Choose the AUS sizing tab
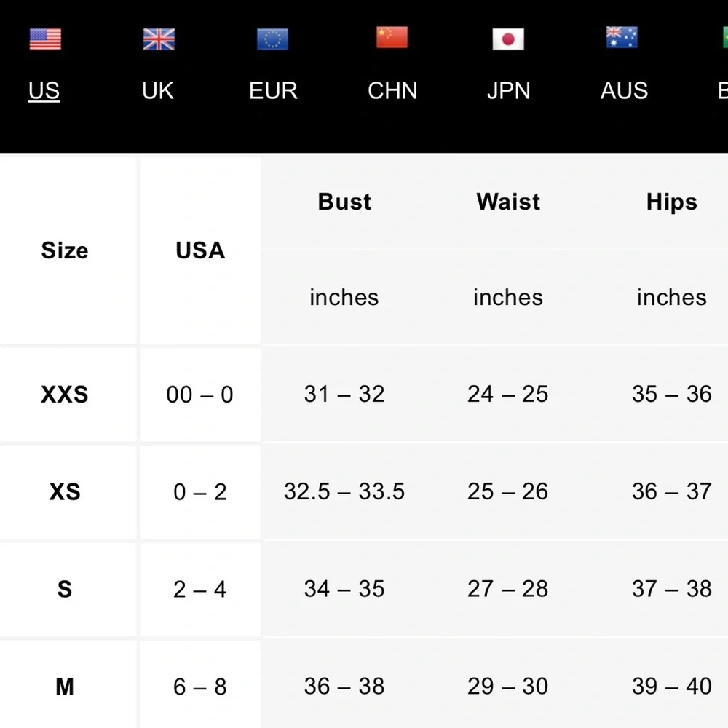 tap(624, 91)
